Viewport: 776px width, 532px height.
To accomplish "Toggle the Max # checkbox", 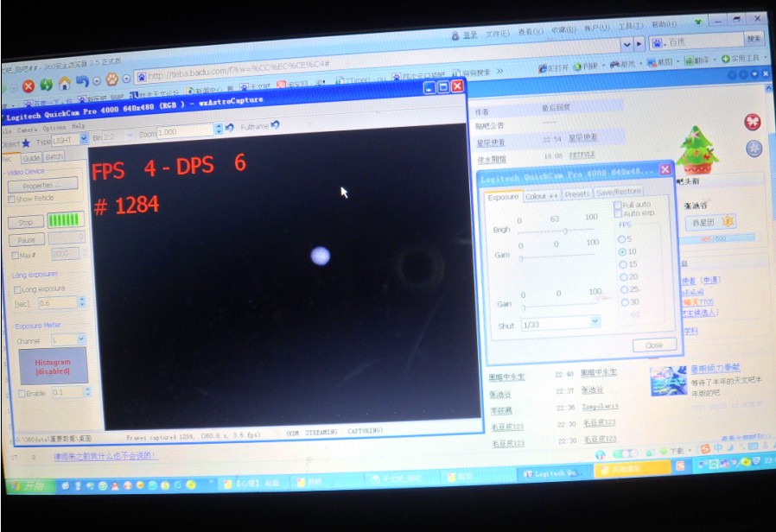I will pos(15,256).
